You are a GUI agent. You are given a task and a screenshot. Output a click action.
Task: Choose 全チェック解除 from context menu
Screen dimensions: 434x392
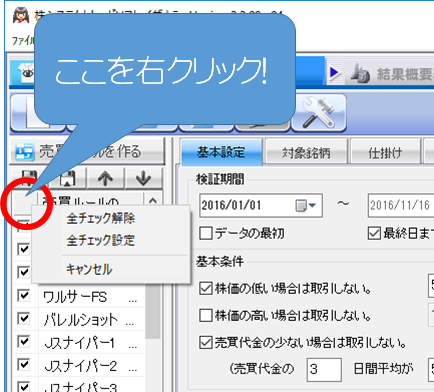coord(101,219)
